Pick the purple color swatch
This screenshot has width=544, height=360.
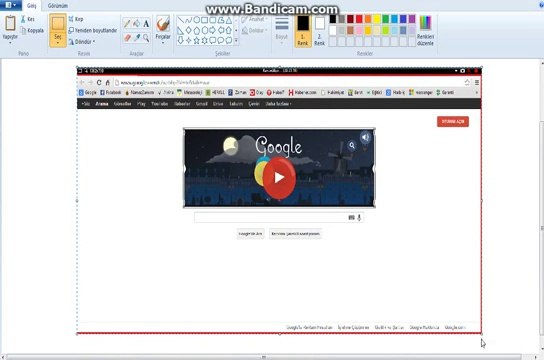[x=412, y=19]
